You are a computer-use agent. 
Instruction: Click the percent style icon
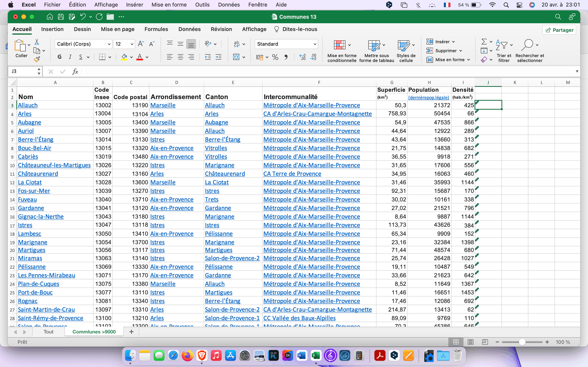point(275,57)
